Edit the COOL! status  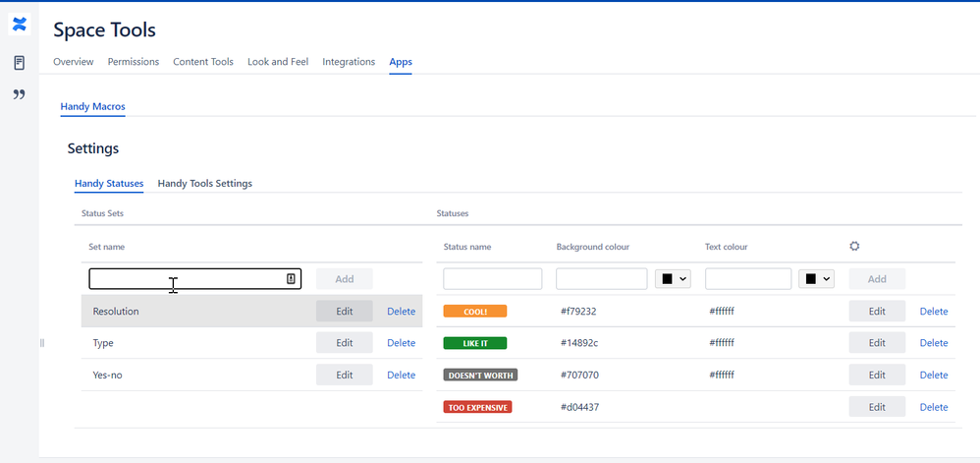point(877,311)
